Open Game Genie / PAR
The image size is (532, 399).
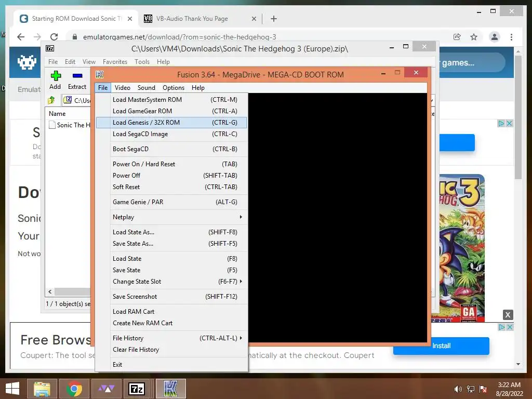171,202
